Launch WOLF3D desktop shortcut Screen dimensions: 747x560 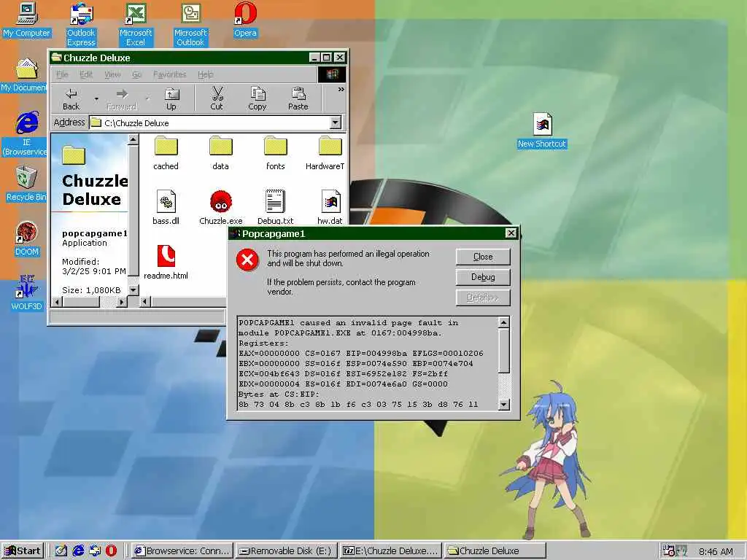click(x=27, y=293)
